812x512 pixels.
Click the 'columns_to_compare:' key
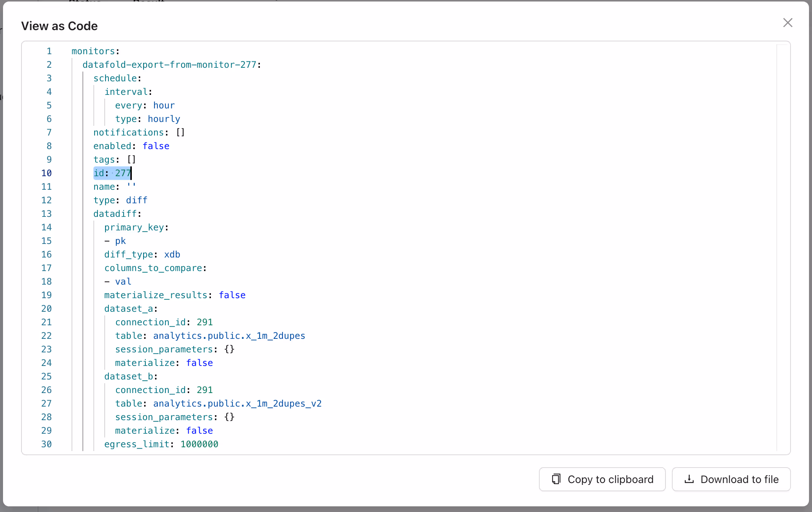156,268
